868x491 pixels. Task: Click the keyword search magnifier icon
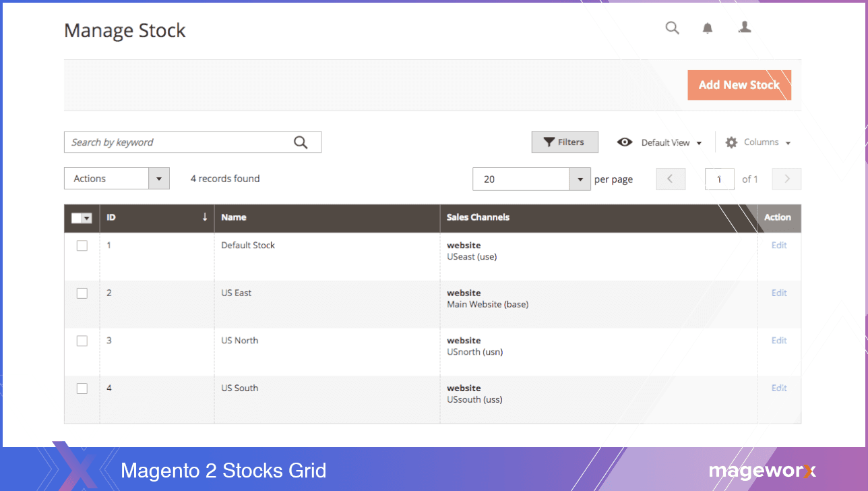click(301, 142)
